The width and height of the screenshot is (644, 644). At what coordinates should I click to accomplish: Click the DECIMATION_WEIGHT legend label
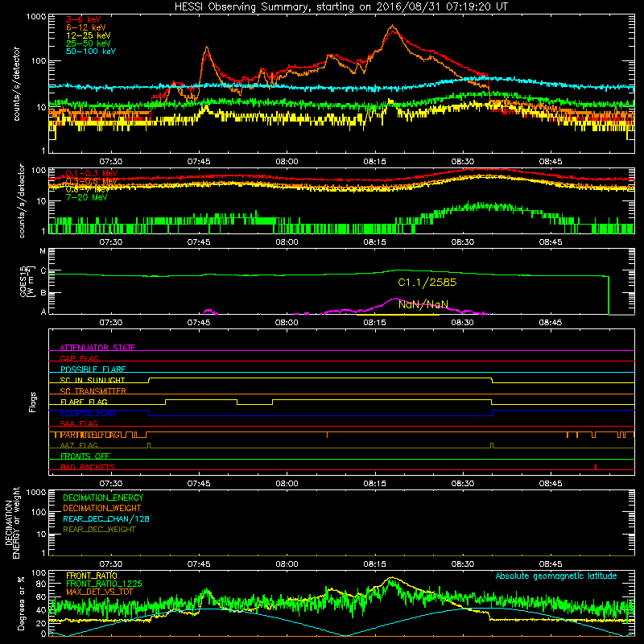point(102,509)
